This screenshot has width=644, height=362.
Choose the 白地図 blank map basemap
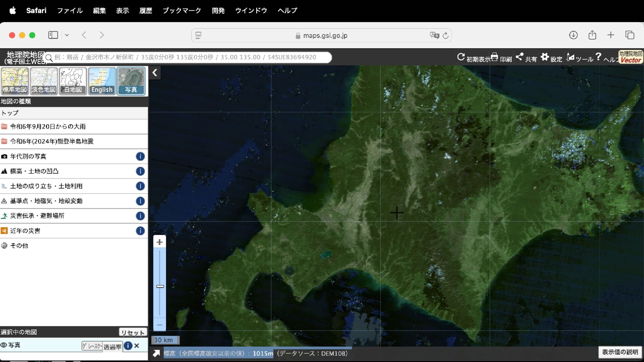[73, 81]
